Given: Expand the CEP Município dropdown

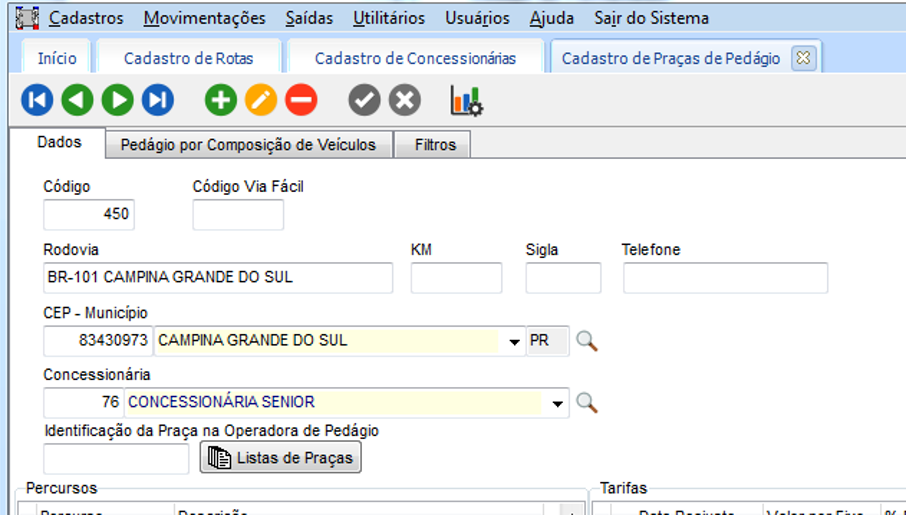Looking at the screenshot, I should 514,342.
